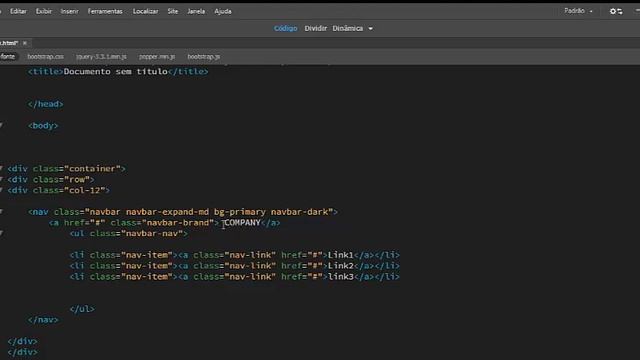Open bootstrap.js related file
Screen dimensions: 640x360
pyautogui.click(x=204, y=57)
